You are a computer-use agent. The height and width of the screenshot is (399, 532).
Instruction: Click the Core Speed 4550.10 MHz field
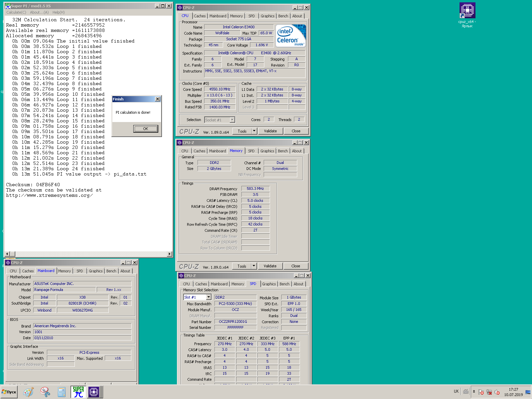[220, 89]
